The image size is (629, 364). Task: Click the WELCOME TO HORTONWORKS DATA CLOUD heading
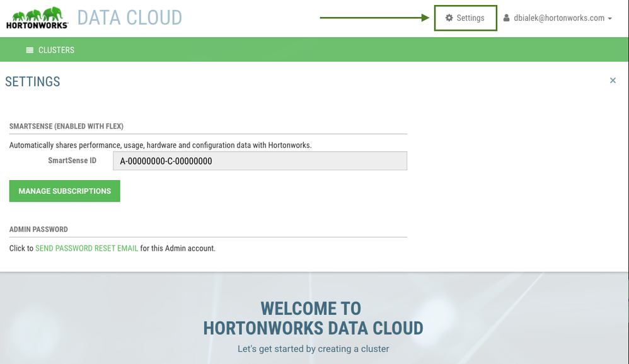point(313,318)
